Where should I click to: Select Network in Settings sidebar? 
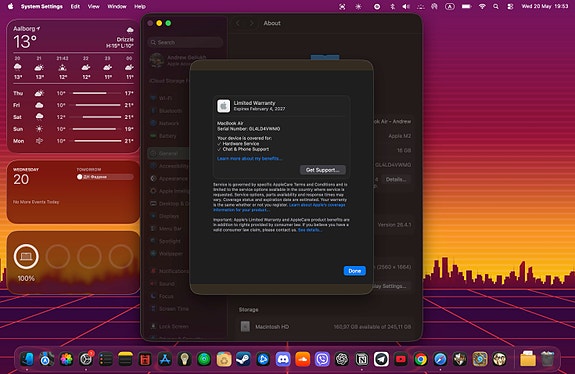point(169,123)
